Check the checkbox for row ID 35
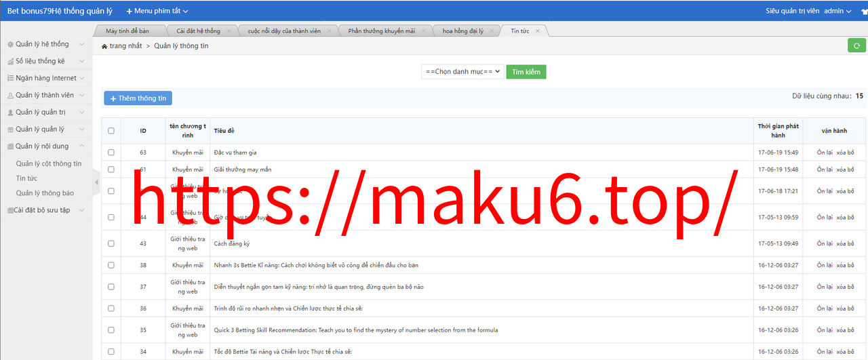This screenshot has width=868, height=360. coord(111,330)
